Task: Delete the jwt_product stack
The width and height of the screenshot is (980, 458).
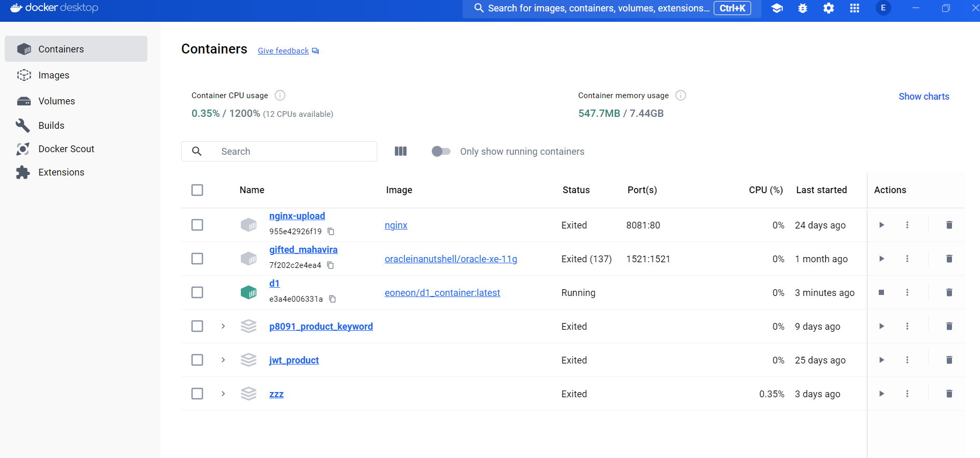Action: coord(949,360)
